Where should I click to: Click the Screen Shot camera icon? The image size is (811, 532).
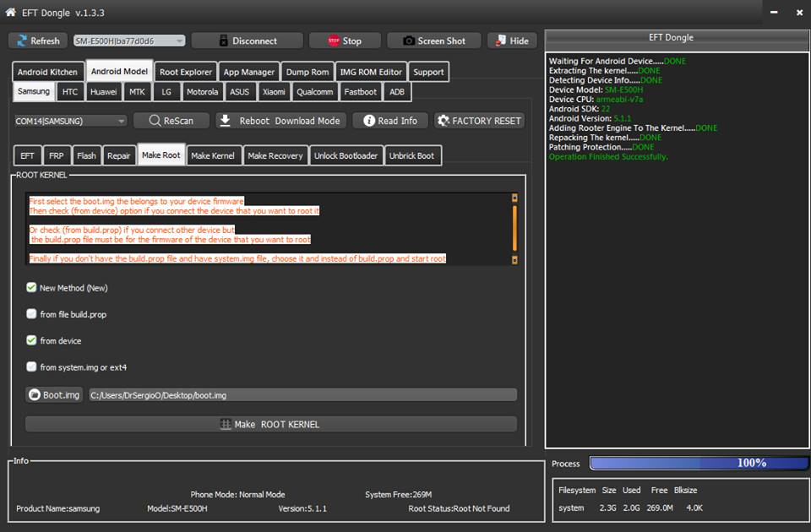tap(409, 41)
